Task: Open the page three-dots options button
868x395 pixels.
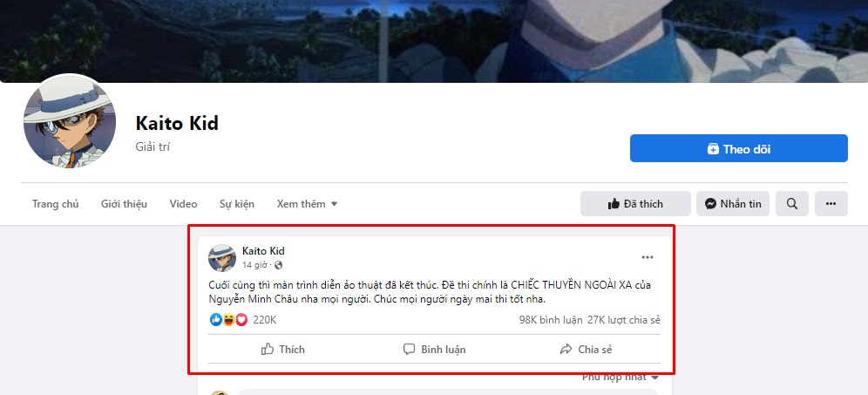Action: point(831,204)
